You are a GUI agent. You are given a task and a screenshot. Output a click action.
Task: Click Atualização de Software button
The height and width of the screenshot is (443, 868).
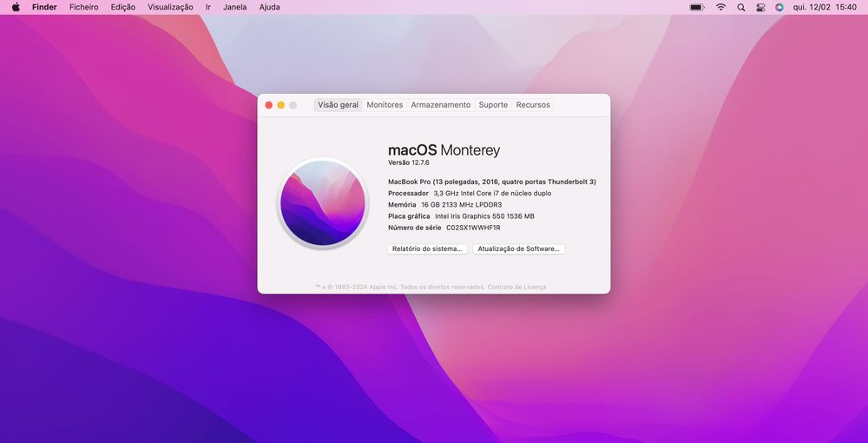point(519,249)
